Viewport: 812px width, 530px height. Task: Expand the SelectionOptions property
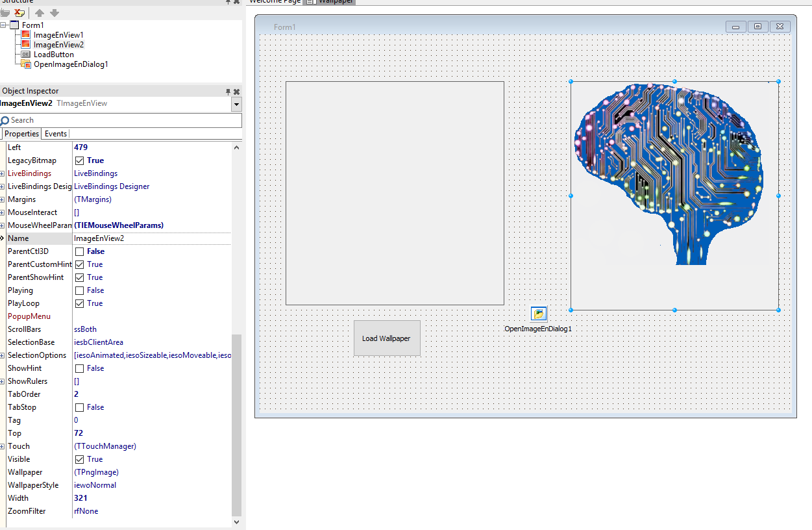[3, 355]
